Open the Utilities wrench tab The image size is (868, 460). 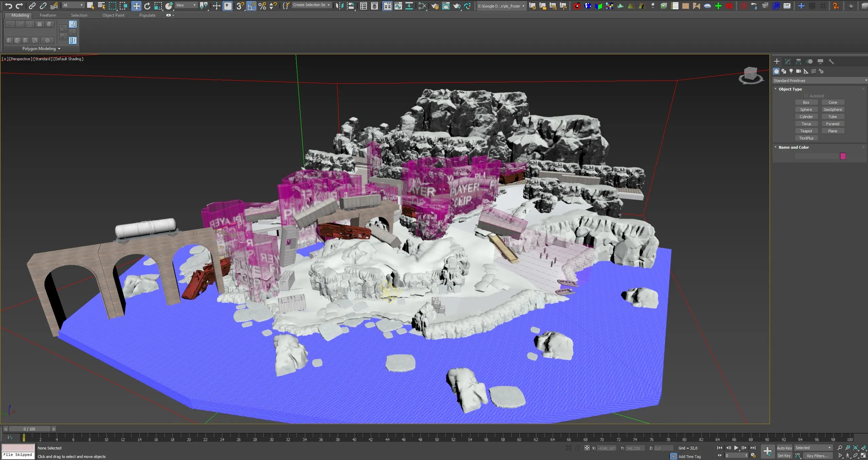(x=831, y=62)
